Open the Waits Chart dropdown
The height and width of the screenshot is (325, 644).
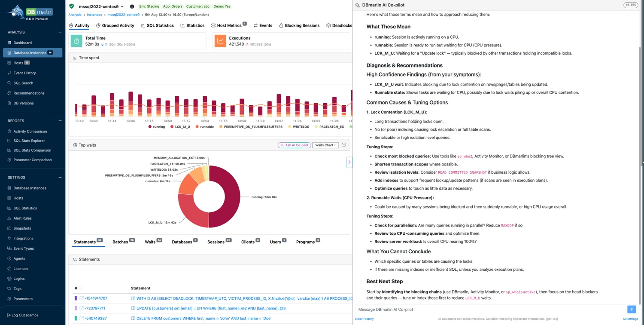pyautogui.click(x=325, y=145)
